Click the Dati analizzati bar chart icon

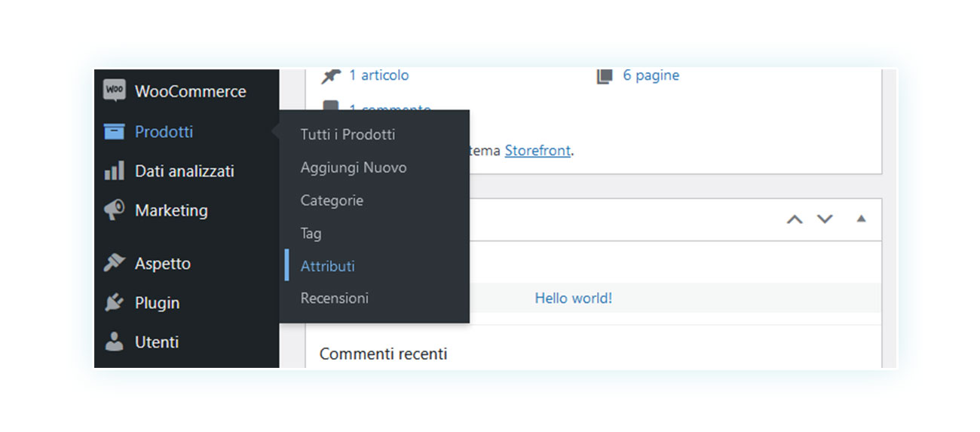[x=114, y=171]
